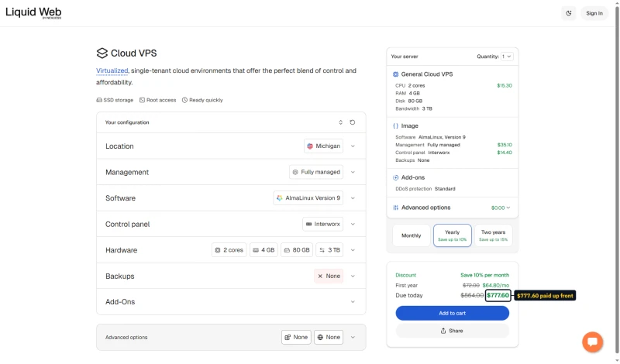Click the $35.10 management price
This screenshot has width=620, height=364.
tap(505, 145)
